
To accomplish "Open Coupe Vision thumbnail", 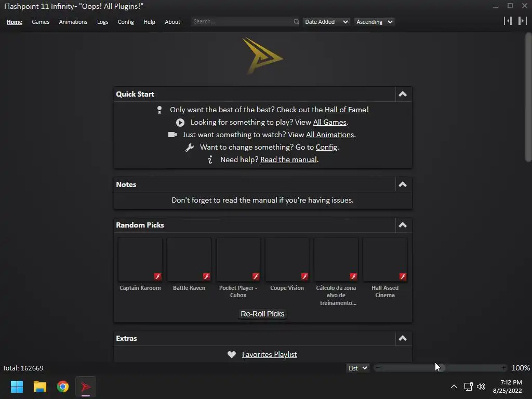I will (x=287, y=260).
